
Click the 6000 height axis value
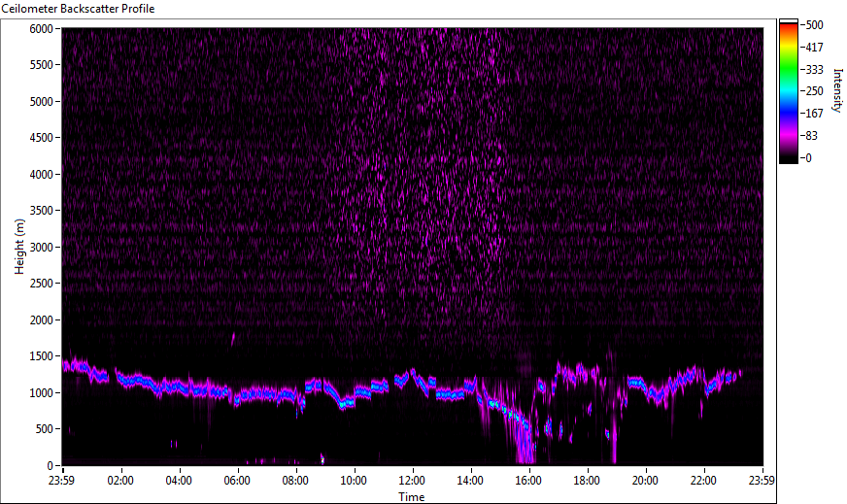[x=42, y=28]
